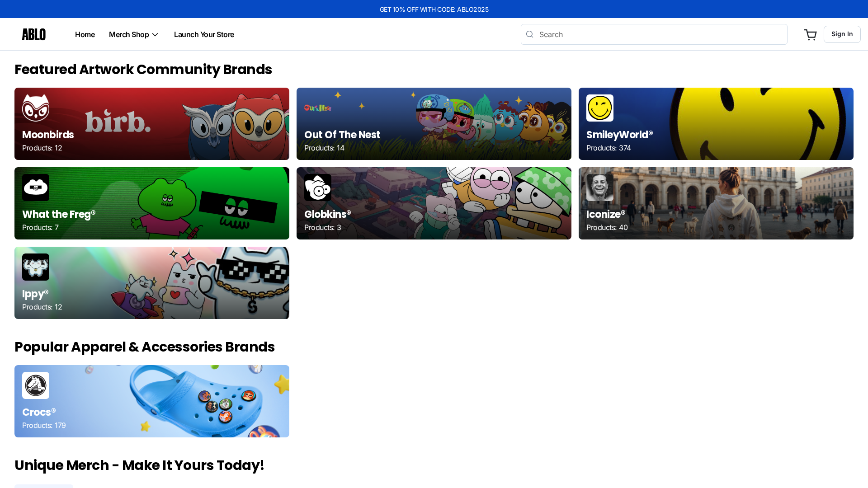Open the shopping cart icon
This screenshot has width=868, height=488.
pos(810,35)
